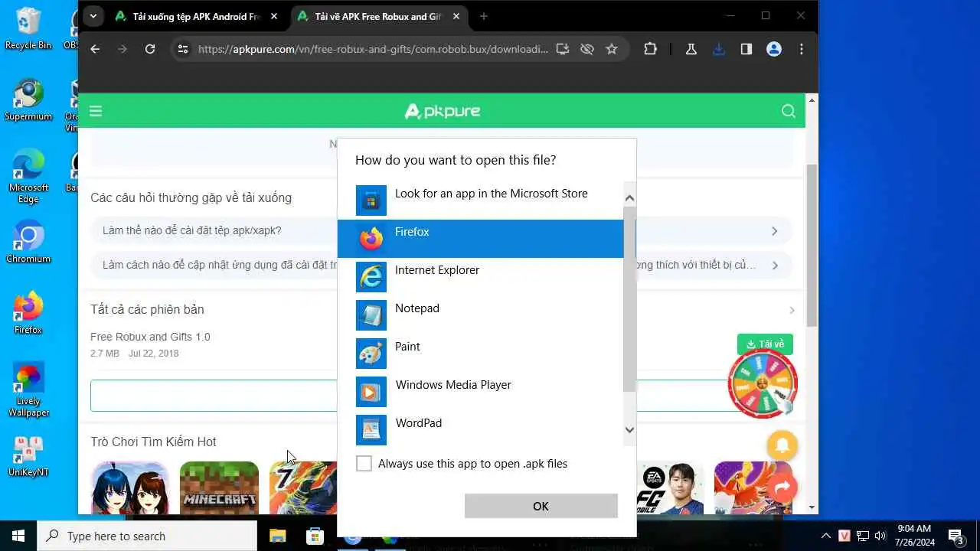
Task: Click the Firefox icon in dialog list
Action: (x=371, y=239)
